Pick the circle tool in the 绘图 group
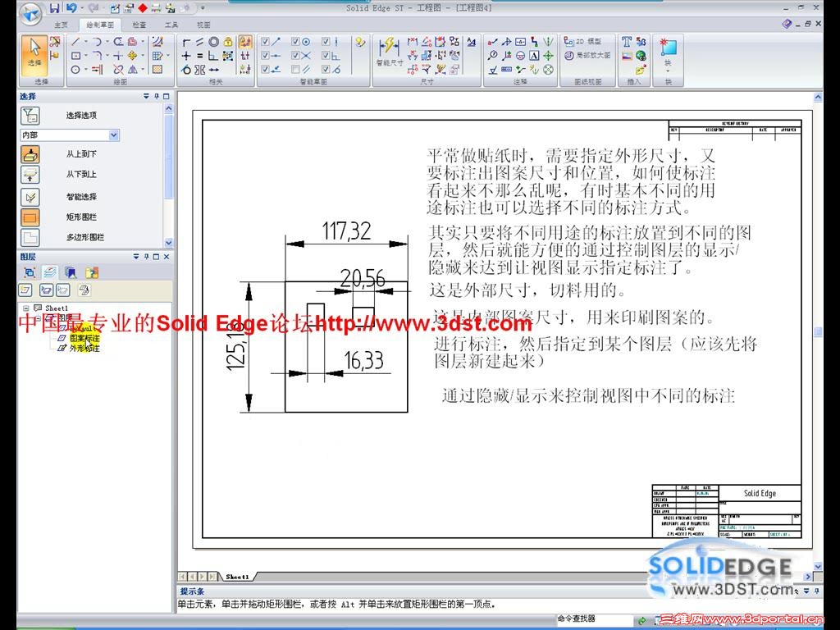Screen dimensions: 840x630 click(x=75, y=70)
